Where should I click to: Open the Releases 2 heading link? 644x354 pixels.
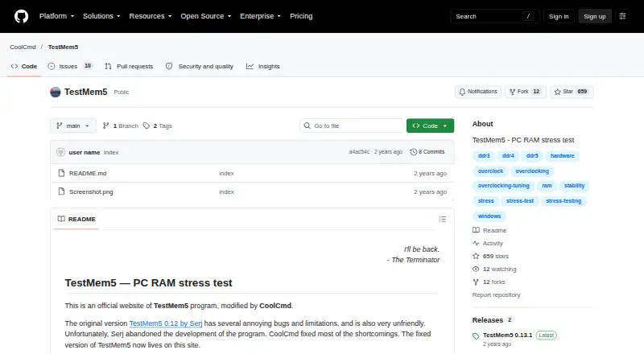(493, 320)
